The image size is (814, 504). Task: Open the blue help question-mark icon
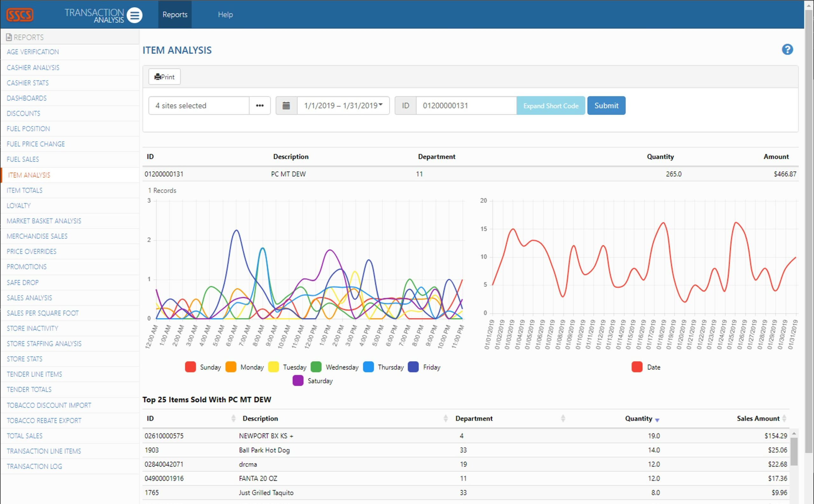coord(787,50)
